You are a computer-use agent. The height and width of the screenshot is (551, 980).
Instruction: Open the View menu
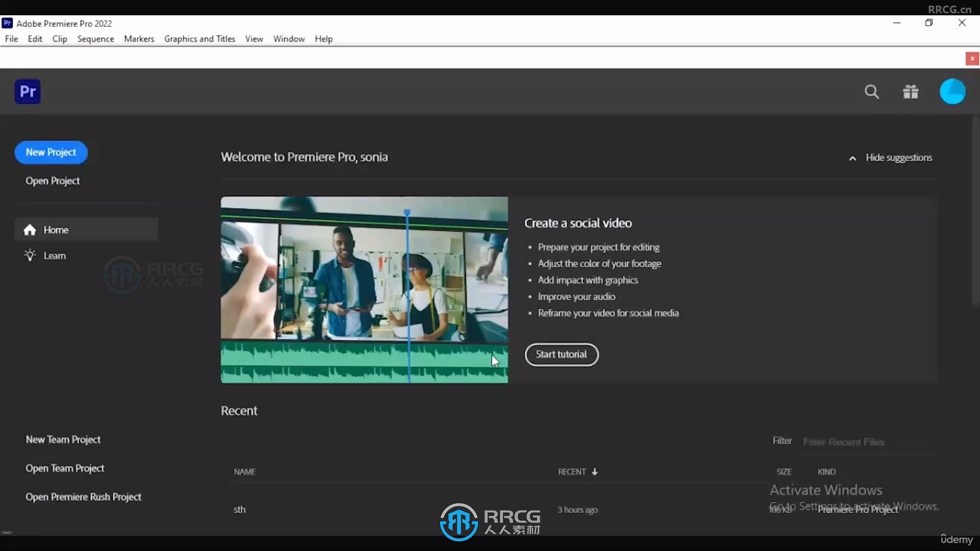[254, 39]
